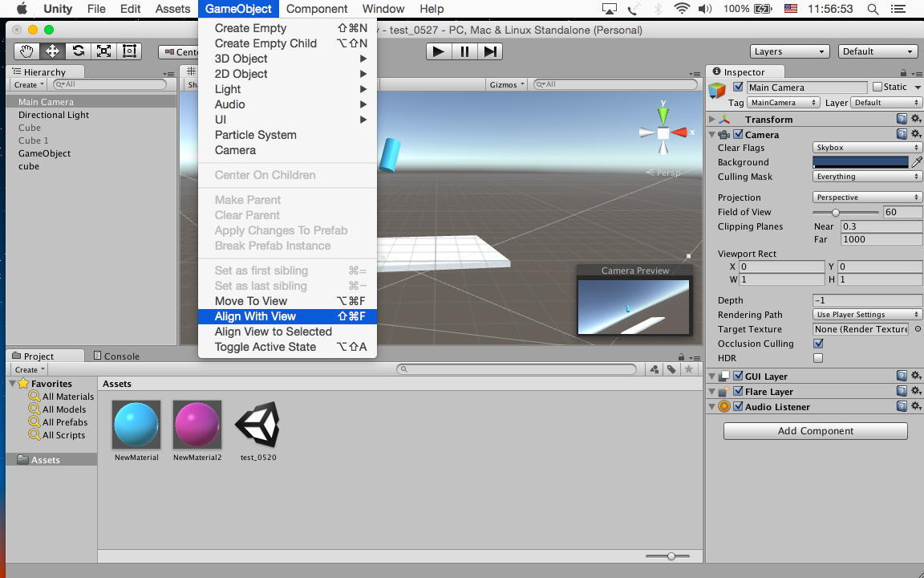Screen dimensions: 924x578
Task: Toggle the GUI Layer enabled checkbox
Action: tap(738, 376)
